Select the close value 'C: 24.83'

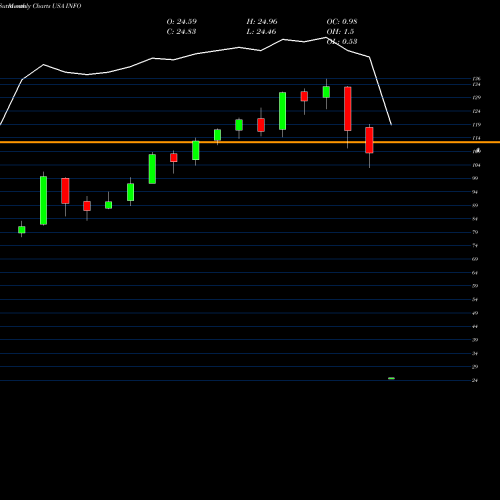[x=181, y=31]
